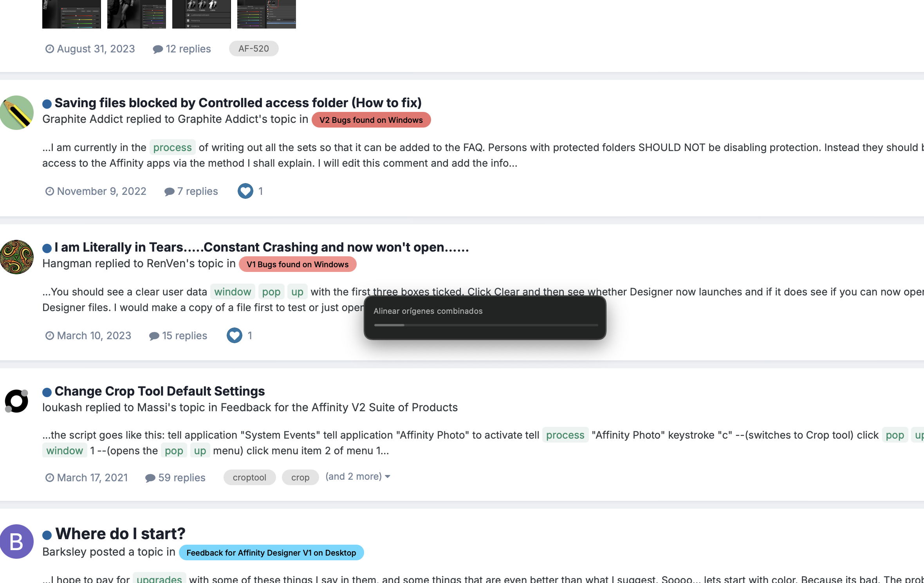Click the heart reaction on Hangman's post
This screenshot has width=924, height=583.
click(235, 335)
